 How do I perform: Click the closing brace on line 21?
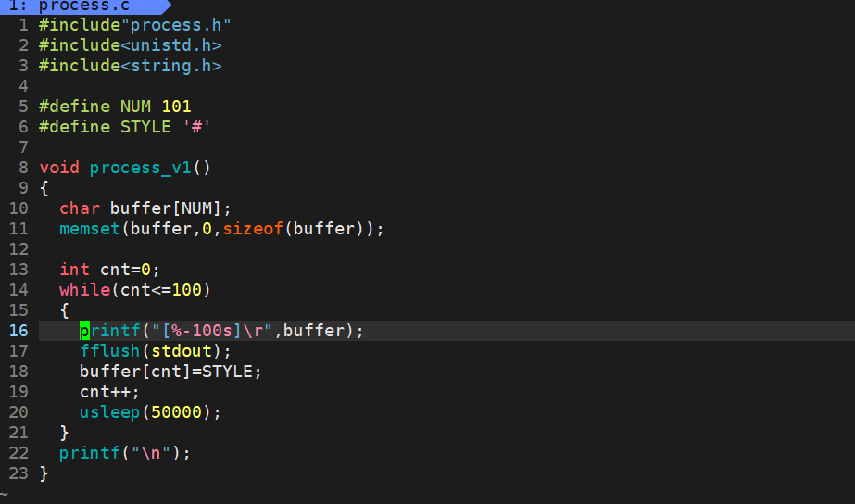[x=64, y=433]
